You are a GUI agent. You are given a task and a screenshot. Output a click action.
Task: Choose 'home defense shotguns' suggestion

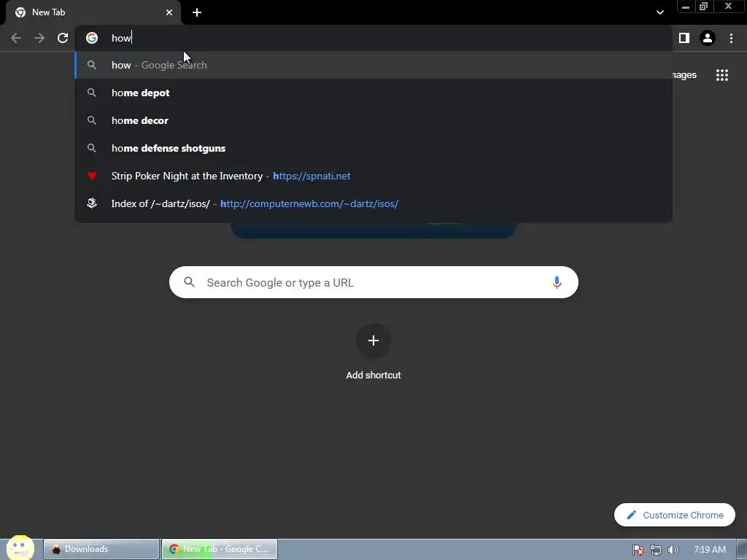coord(373,148)
